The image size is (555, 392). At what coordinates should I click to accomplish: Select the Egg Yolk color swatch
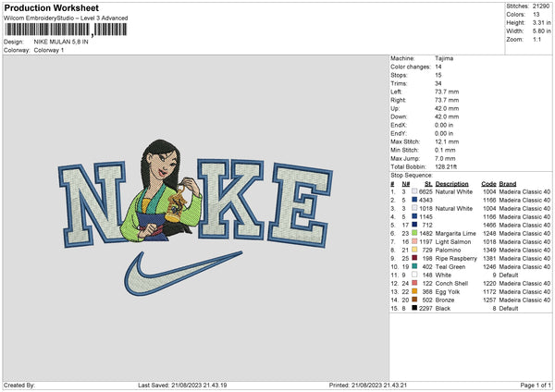click(414, 291)
